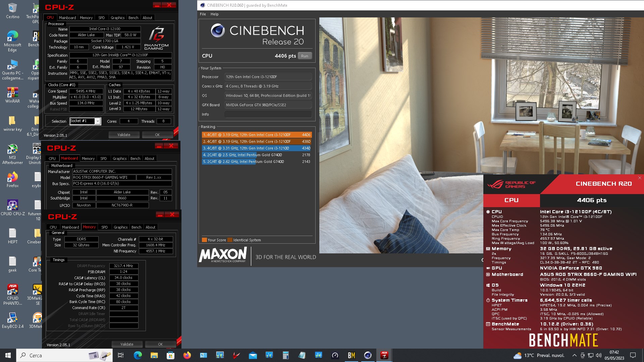Open the HEPT text file icon
The height and width of the screenshot is (362, 644).
click(x=12, y=236)
